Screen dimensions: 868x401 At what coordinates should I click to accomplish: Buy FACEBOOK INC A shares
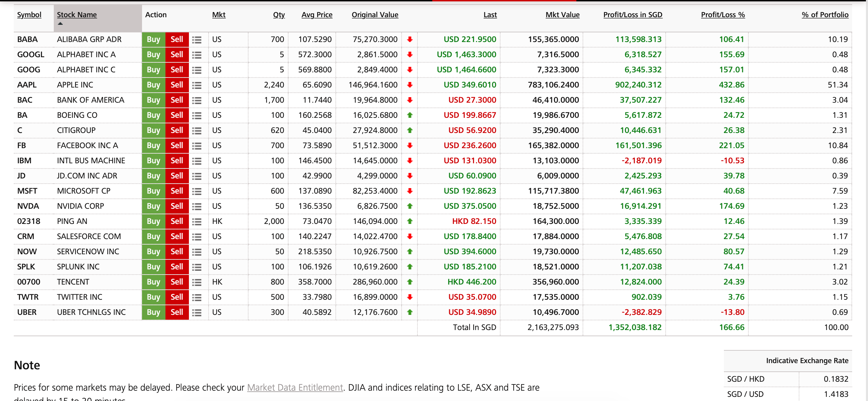154,146
